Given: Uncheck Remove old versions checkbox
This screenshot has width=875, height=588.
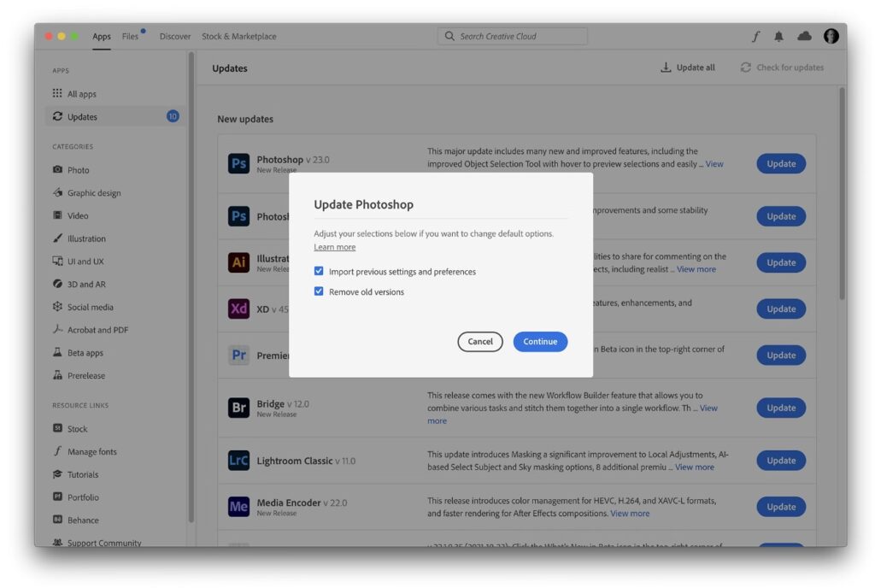Looking at the screenshot, I should click(319, 291).
